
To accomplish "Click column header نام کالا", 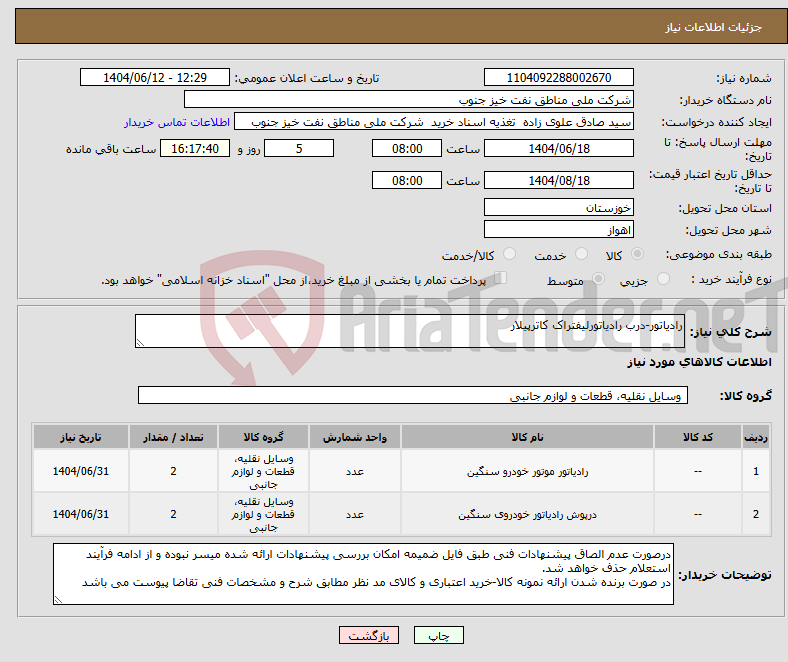I will tap(527, 437).
